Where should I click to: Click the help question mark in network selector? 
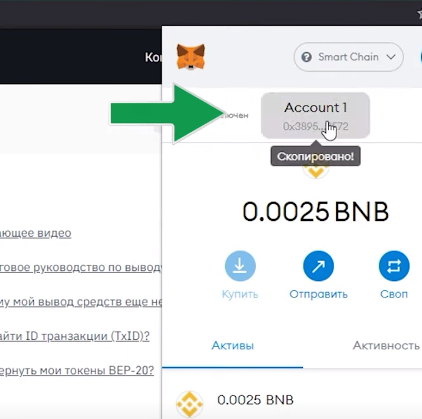(306, 57)
